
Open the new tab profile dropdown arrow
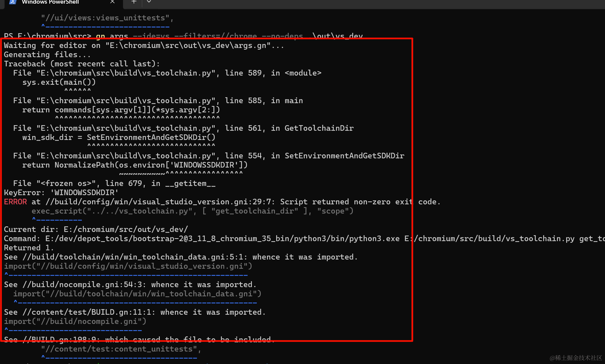pos(149,2)
